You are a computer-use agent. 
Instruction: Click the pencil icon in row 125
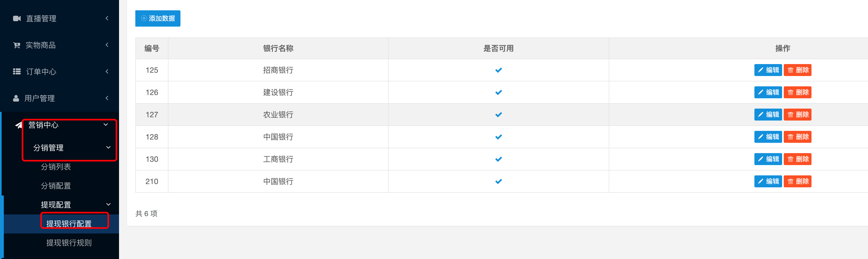click(760, 70)
